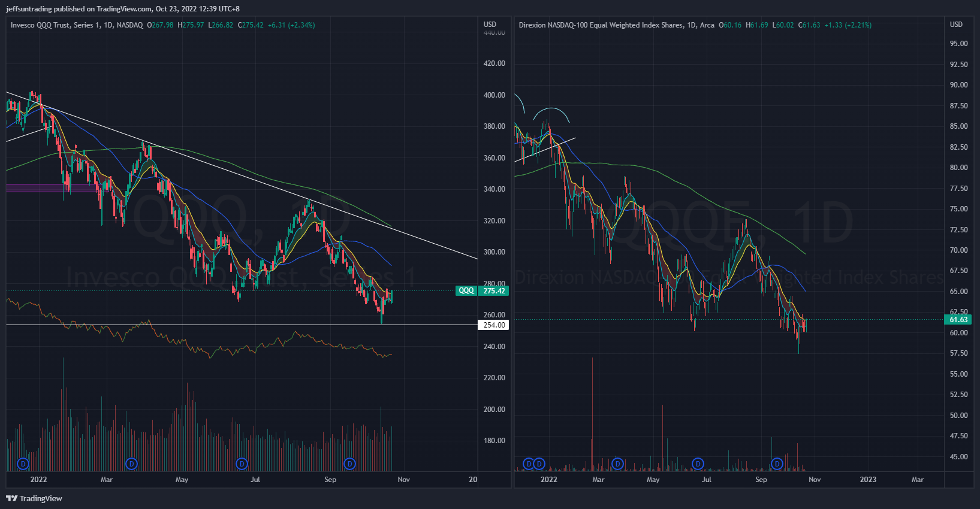
Task: Click the 2023 time label on the QQQE chart
Action: click(x=868, y=480)
